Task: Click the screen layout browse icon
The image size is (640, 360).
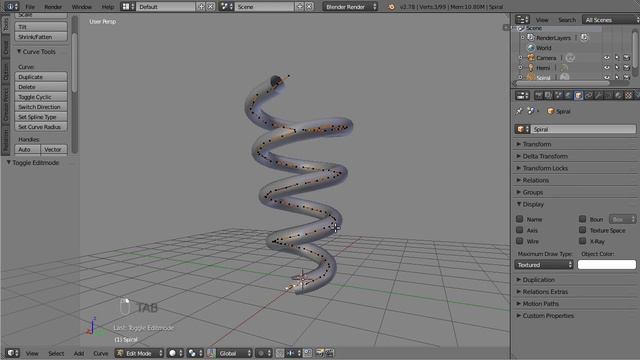Action: click(x=128, y=7)
